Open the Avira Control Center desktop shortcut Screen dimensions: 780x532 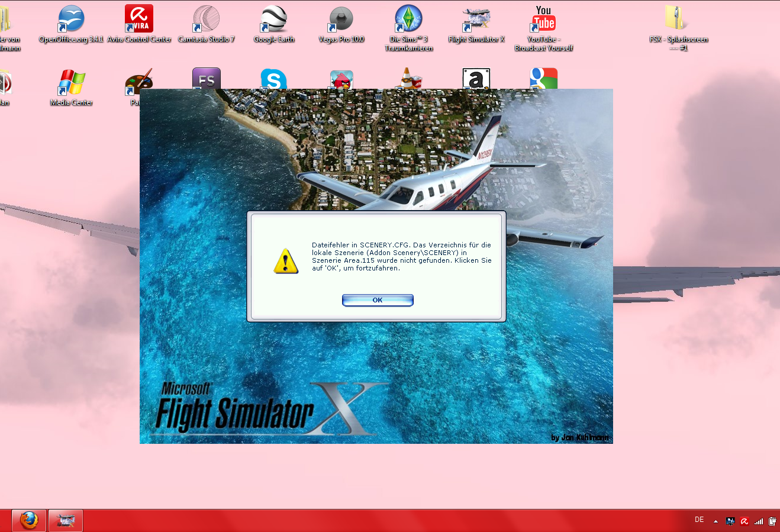139,24
